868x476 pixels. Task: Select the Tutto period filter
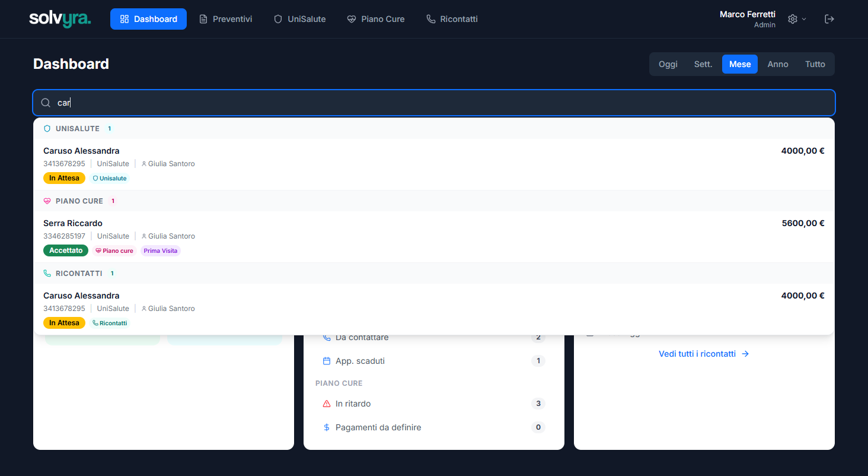tap(815, 64)
